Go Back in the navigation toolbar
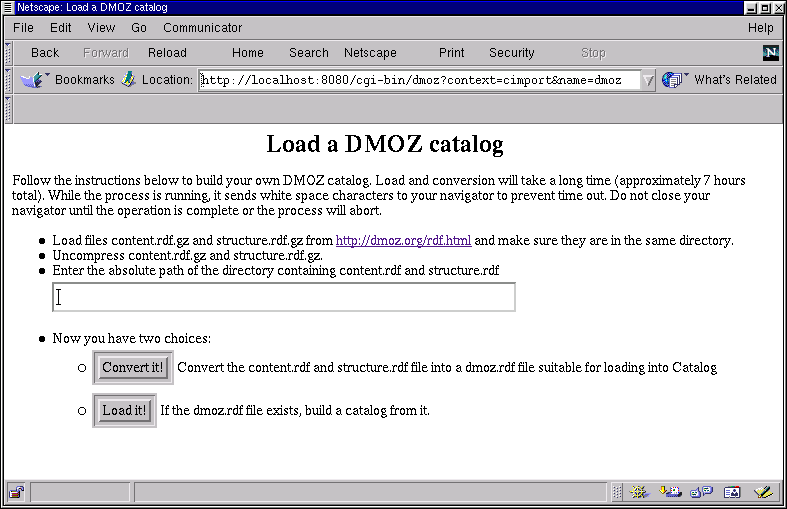The width and height of the screenshot is (787, 509). [x=45, y=53]
